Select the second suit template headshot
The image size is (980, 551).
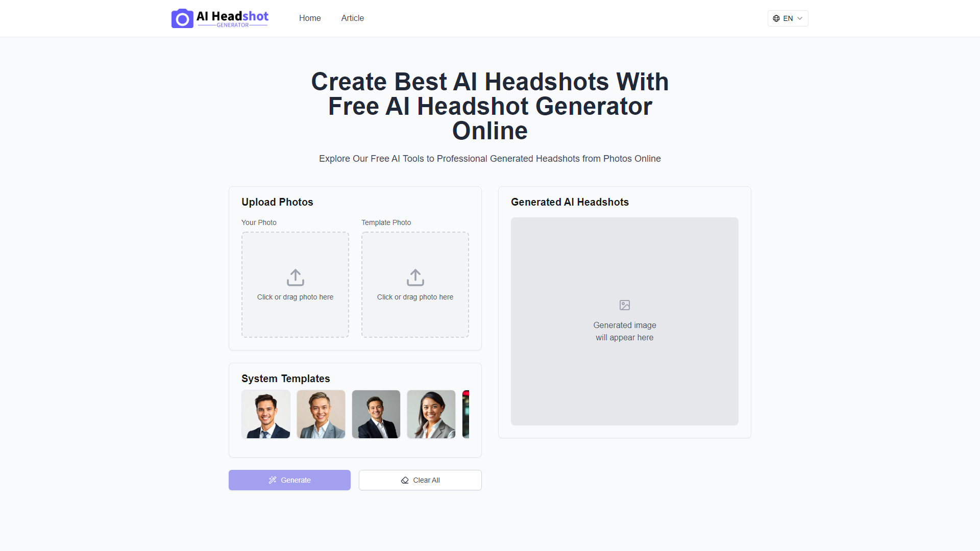(321, 414)
